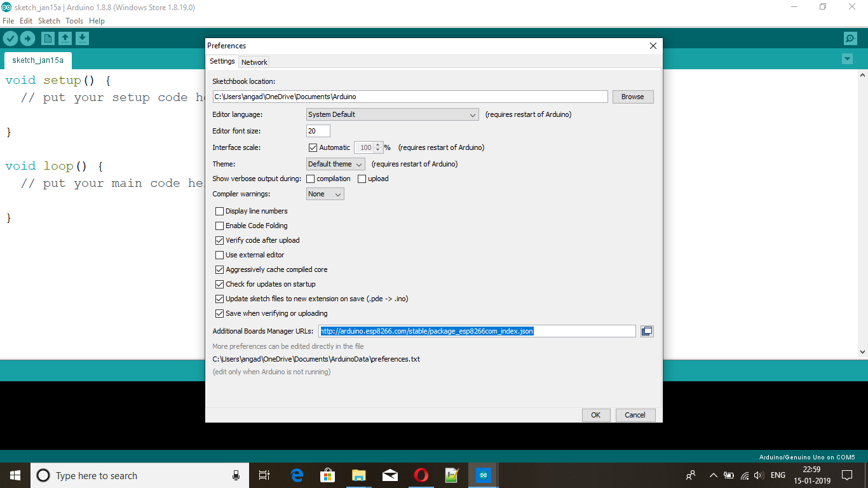Click the Upload sketch icon
Image resolution: width=868 pixels, height=488 pixels.
click(x=27, y=38)
